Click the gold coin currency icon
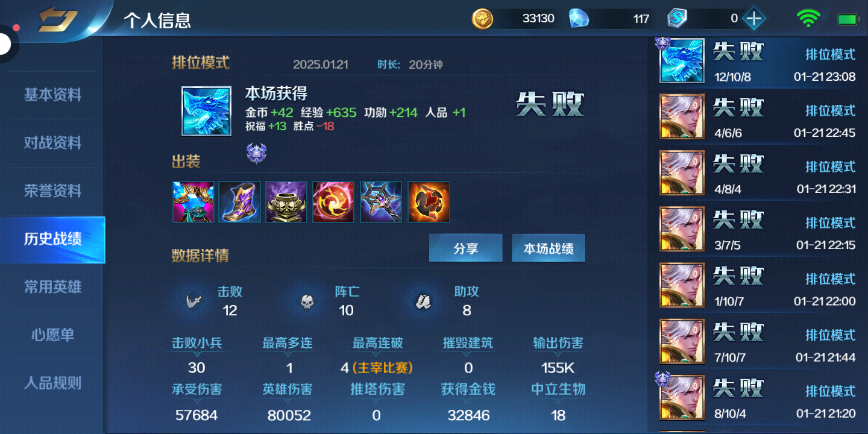This screenshot has width=868, height=434. point(482,19)
